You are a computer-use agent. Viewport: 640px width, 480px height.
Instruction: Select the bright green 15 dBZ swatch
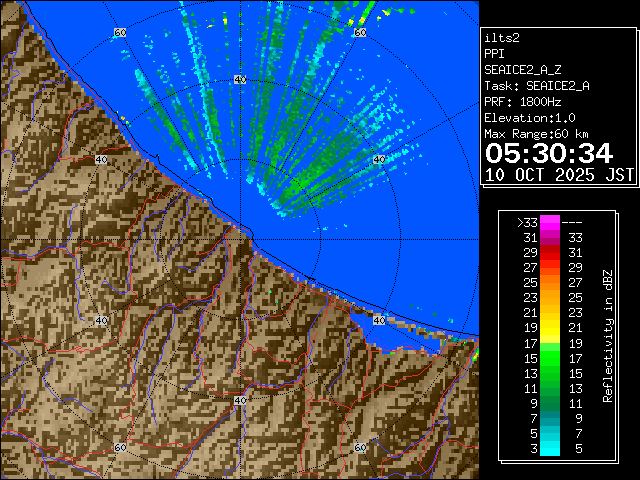point(550,357)
